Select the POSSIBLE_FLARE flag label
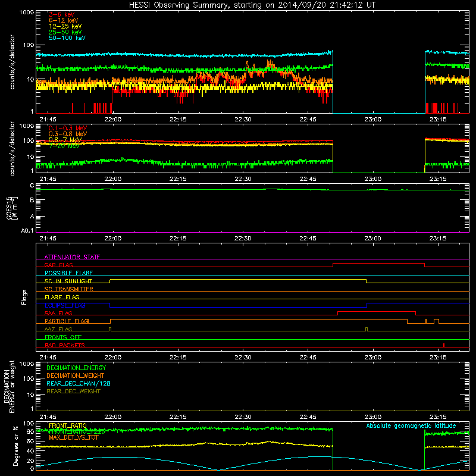476x476 pixels. [x=68, y=273]
